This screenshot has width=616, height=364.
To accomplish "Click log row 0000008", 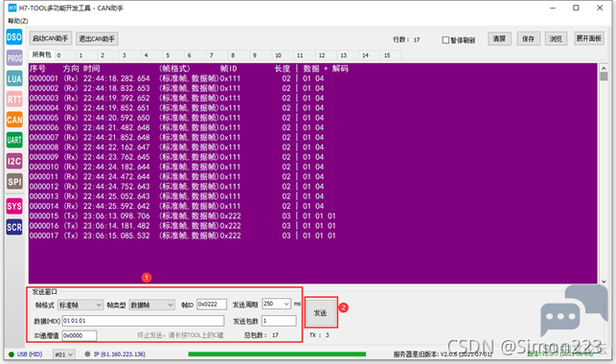I will tap(177, 148).
